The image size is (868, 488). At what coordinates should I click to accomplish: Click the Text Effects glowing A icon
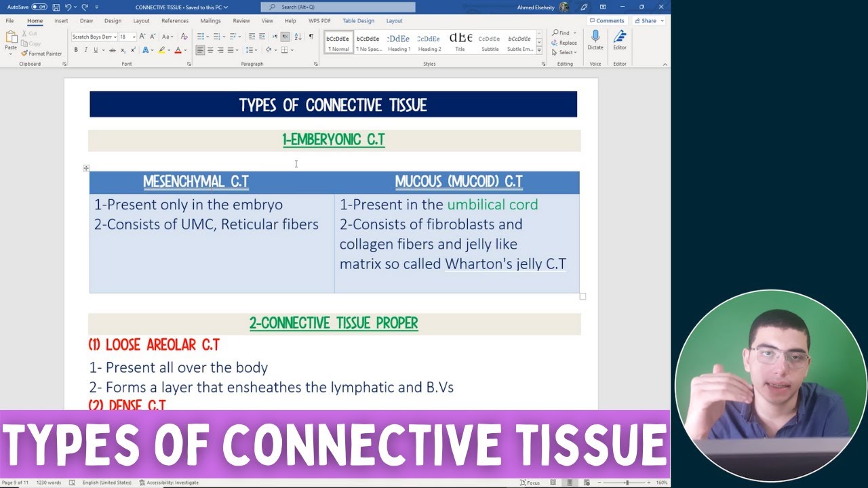coord(145,50)
